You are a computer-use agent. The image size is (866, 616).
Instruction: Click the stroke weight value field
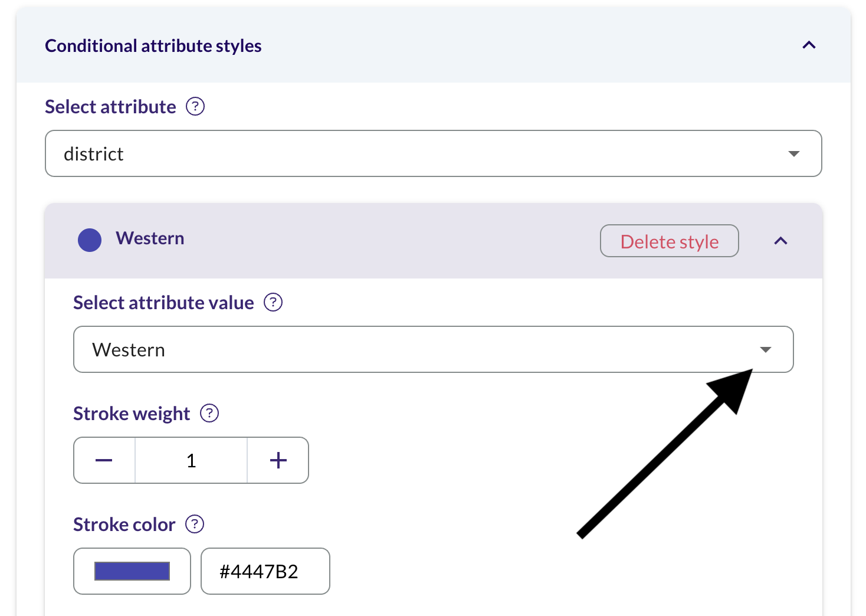(x=191, y=460)
